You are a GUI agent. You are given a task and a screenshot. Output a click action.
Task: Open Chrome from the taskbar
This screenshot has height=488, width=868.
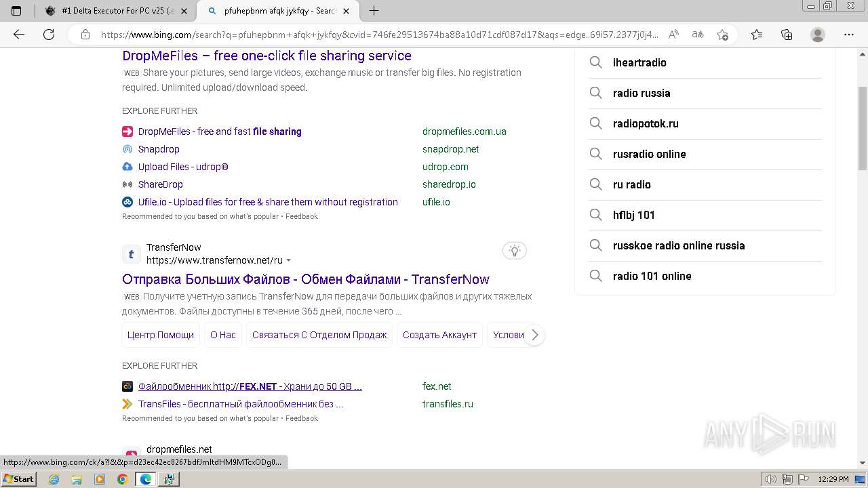tap(122, 479)
